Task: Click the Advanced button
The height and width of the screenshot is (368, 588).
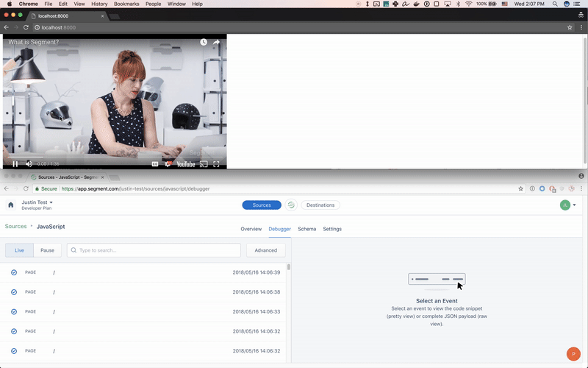Action: point(266,250)
